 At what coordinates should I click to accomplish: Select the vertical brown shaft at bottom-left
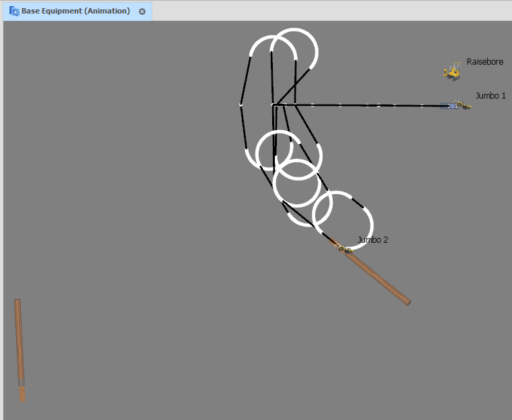20,350
